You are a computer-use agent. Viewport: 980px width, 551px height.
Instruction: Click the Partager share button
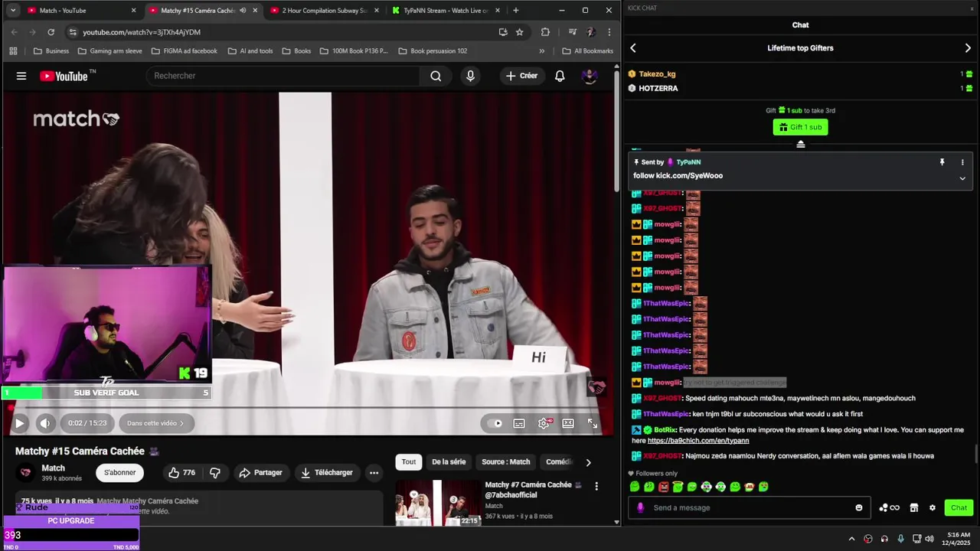point(260,473)
